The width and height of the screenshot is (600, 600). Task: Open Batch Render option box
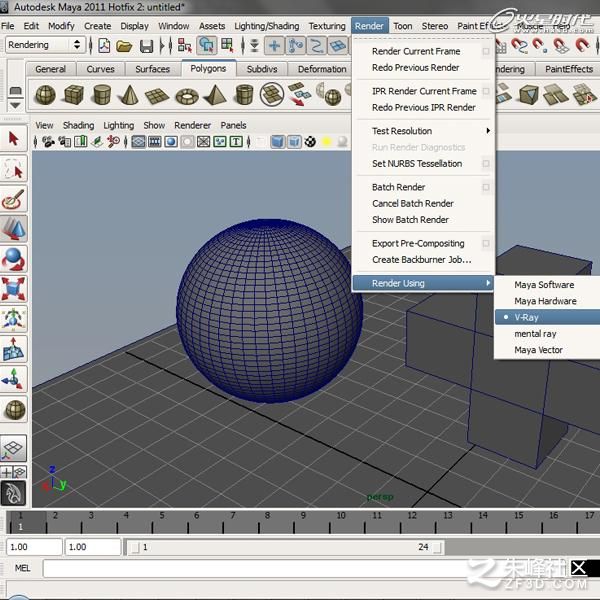[486, 187]
